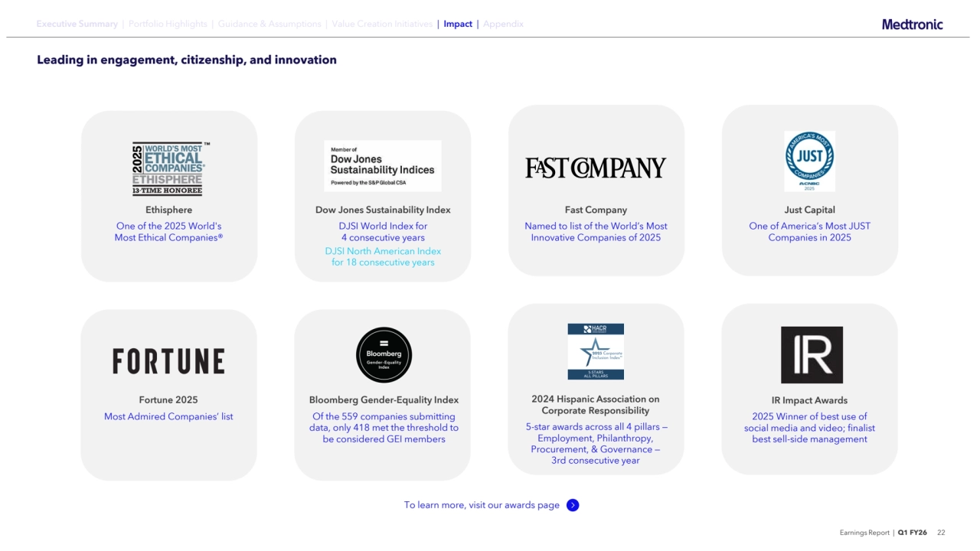Image resolution: width=980 pixels, height=551 pixels.
Task: Click the Fast Company logo
Action: (596, 168)
